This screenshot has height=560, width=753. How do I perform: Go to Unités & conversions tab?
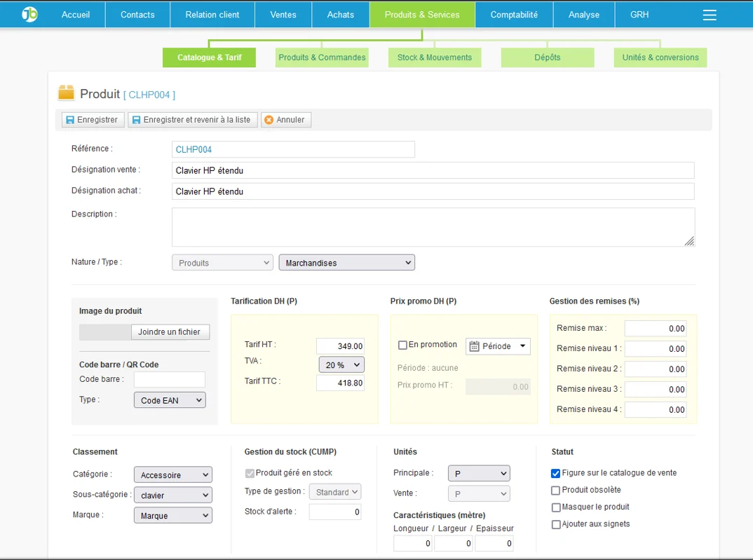click(x=660, y=57)
